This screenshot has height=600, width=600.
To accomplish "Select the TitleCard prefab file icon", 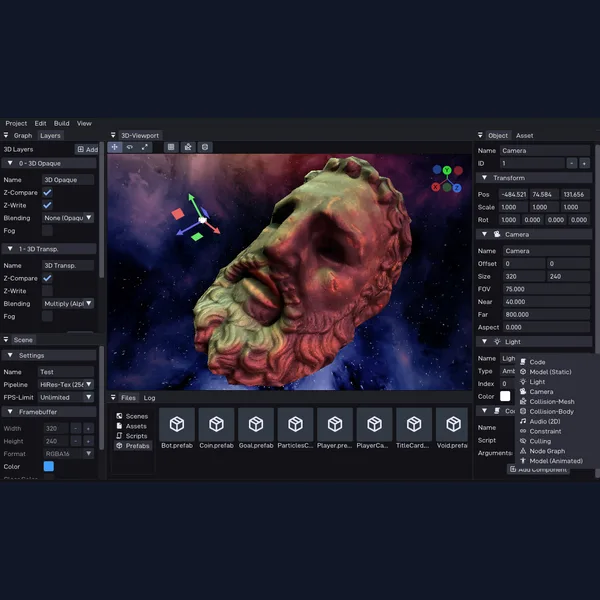I will [x=414, y=424].
